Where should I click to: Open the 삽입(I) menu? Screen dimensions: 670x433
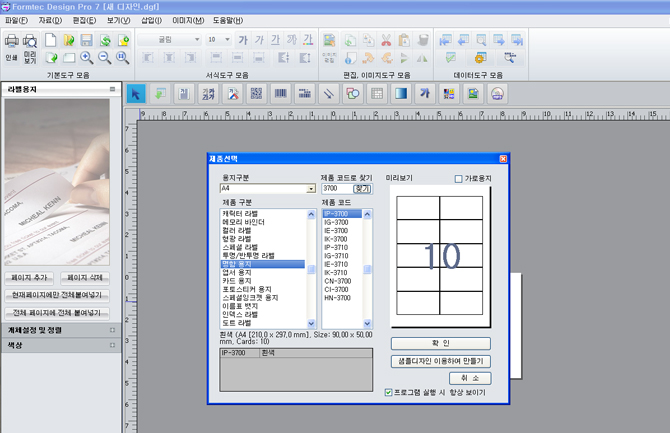pos(152,21)
